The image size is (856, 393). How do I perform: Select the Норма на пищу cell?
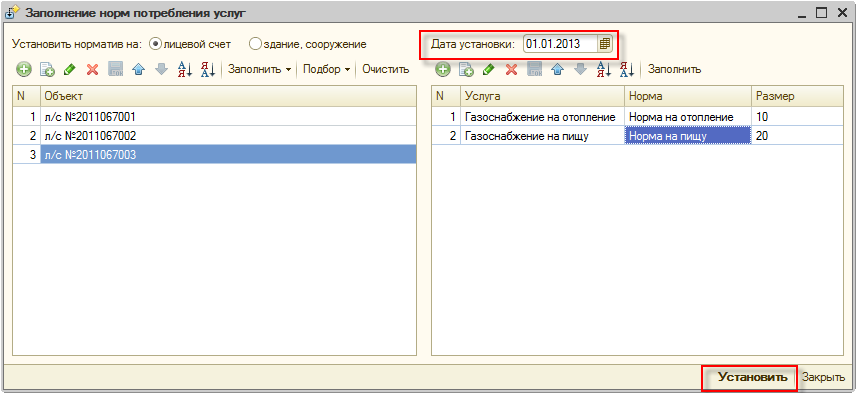click(x=688, y=136)
